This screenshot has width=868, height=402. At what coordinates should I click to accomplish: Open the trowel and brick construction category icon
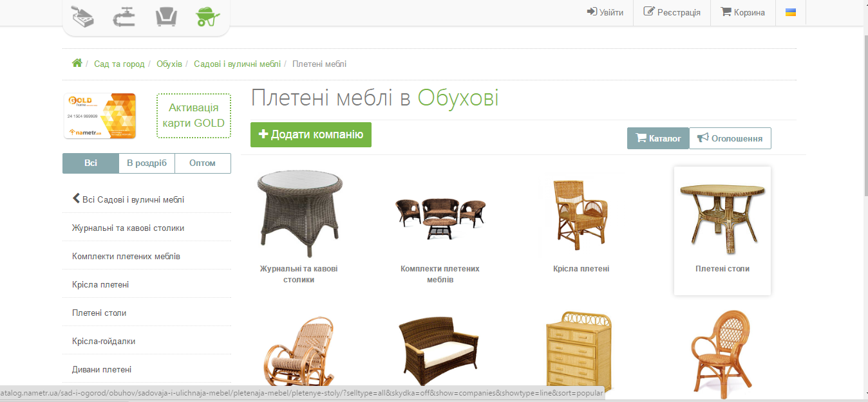click(x=82, y=15)
